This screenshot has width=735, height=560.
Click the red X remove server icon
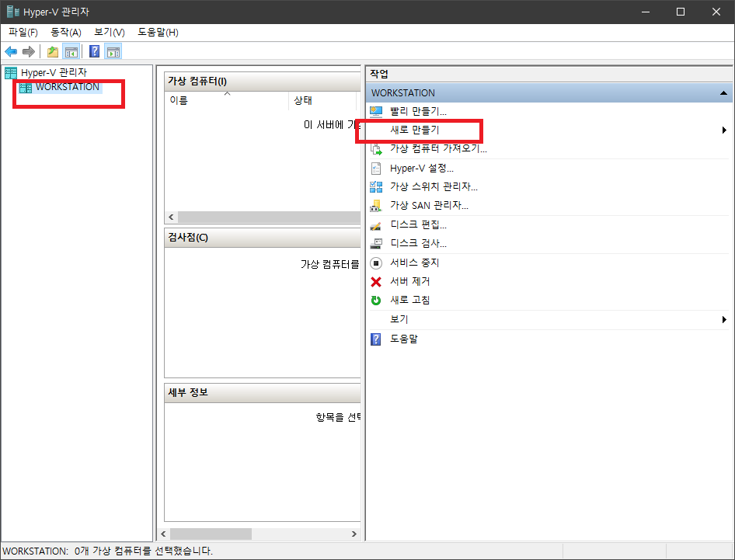pos(376,282)
